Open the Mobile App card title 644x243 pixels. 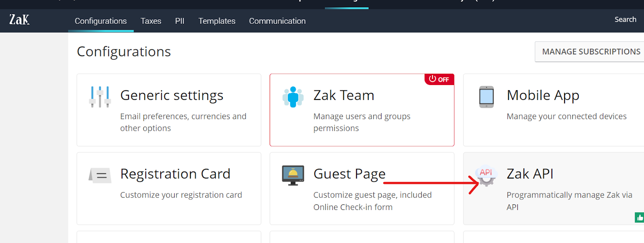543,96
